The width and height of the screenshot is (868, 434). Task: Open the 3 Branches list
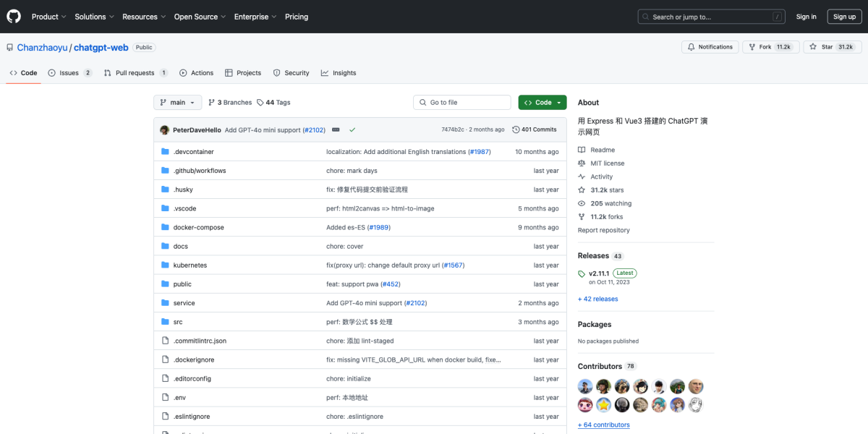[230, 103]
